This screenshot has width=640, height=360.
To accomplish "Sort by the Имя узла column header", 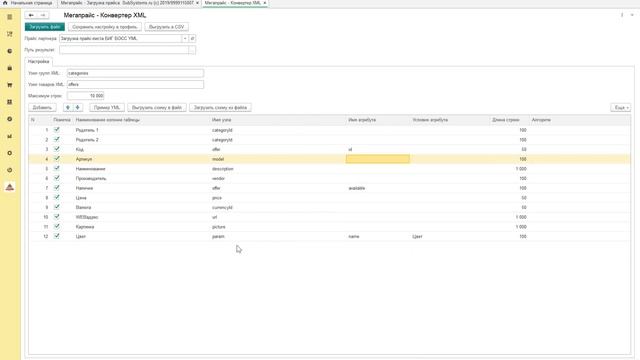I will (278, 120).
